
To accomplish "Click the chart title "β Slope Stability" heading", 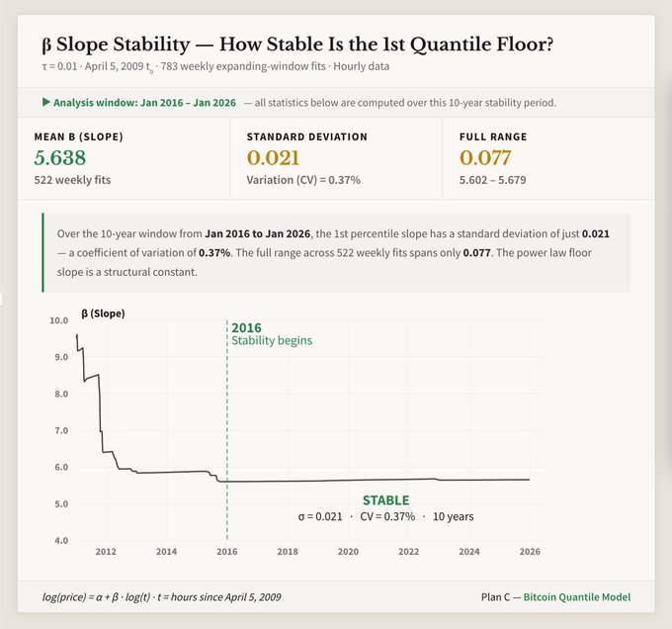I will tap(296, 45).
